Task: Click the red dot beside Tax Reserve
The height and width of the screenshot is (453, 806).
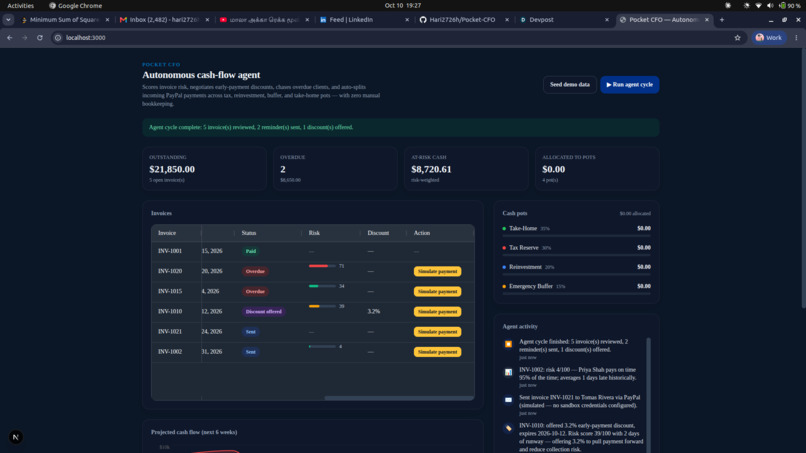Action: coord(504,248)
